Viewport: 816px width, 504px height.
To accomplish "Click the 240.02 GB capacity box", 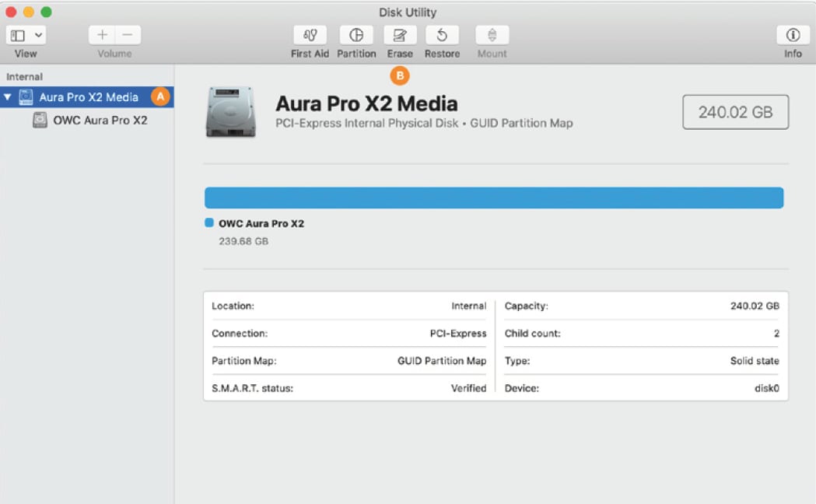I will tap(735, 112).
